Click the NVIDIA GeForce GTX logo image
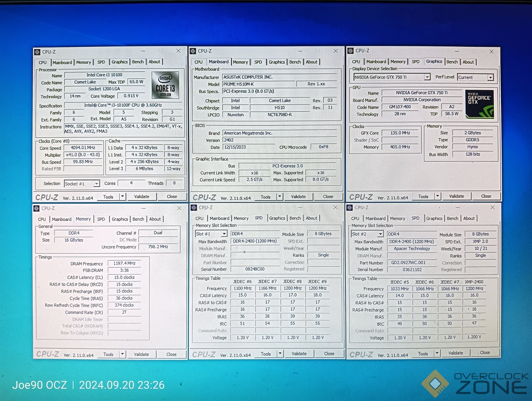The width and height of the screenshot is (532, 401). pyautogui.click(x=480, y=104)
